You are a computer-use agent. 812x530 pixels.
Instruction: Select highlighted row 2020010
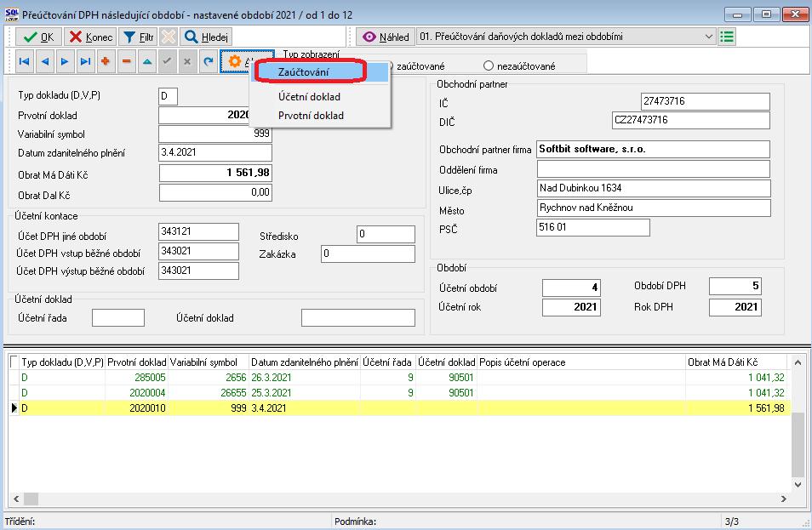[400, 407]
